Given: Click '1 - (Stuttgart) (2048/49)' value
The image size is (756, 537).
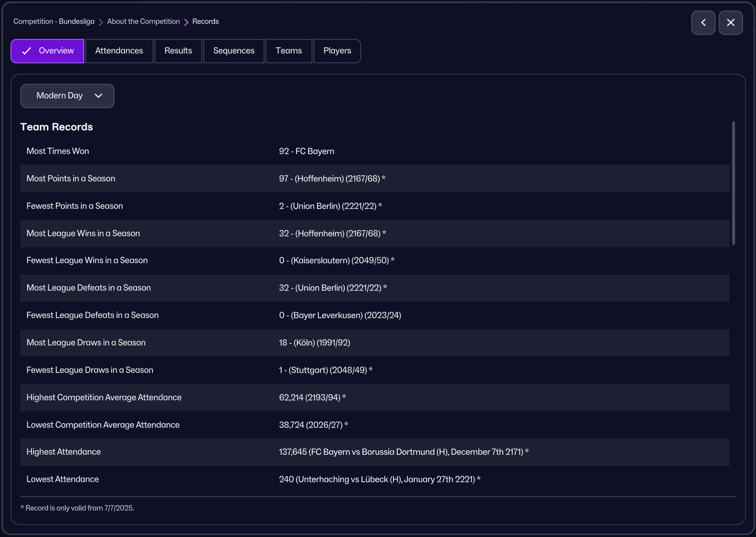Looking at the screenshot, I should point(326,370).
